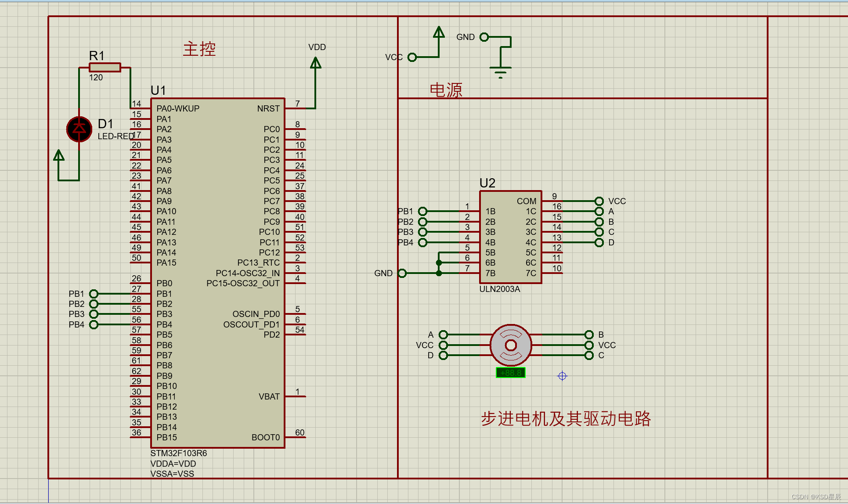Select the power arrow below LED D1

(x=59, y=155)
